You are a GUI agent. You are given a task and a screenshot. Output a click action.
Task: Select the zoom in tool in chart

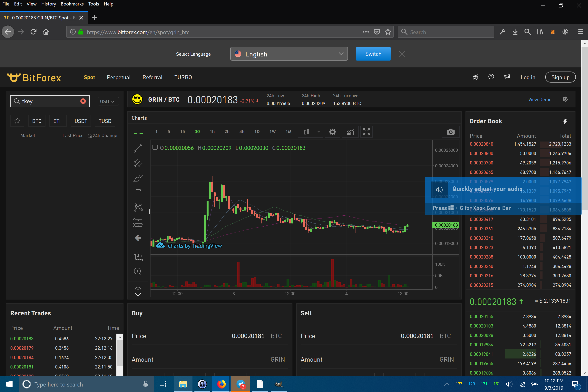pyautogui.click(x=138, y=271)
